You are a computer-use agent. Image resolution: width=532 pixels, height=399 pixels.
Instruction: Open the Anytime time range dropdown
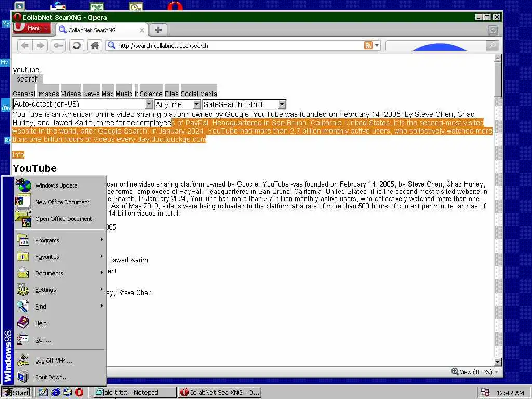click(x=178, y=104)
